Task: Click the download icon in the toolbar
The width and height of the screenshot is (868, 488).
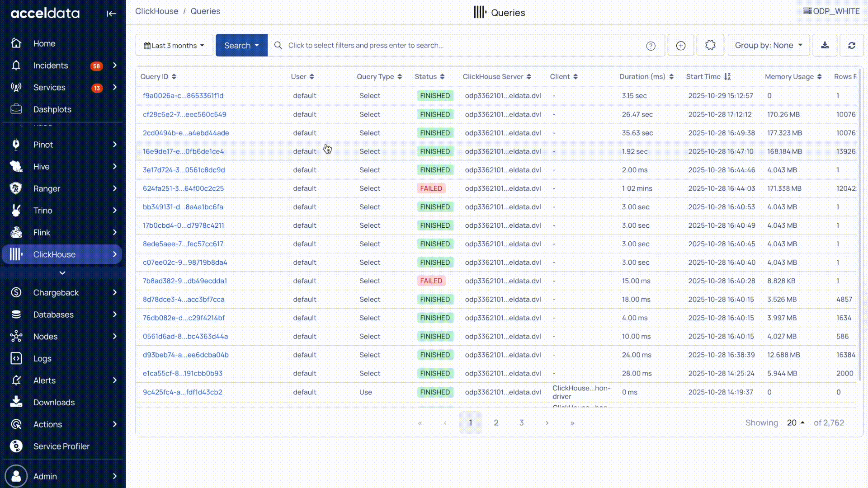Action: [x=825, y=45]
